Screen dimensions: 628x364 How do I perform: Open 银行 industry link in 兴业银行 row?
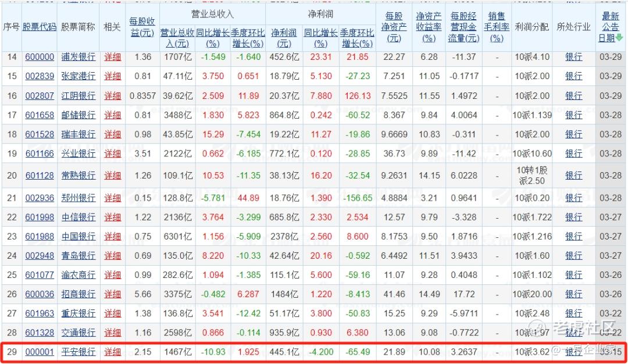(x=573, y=154)
